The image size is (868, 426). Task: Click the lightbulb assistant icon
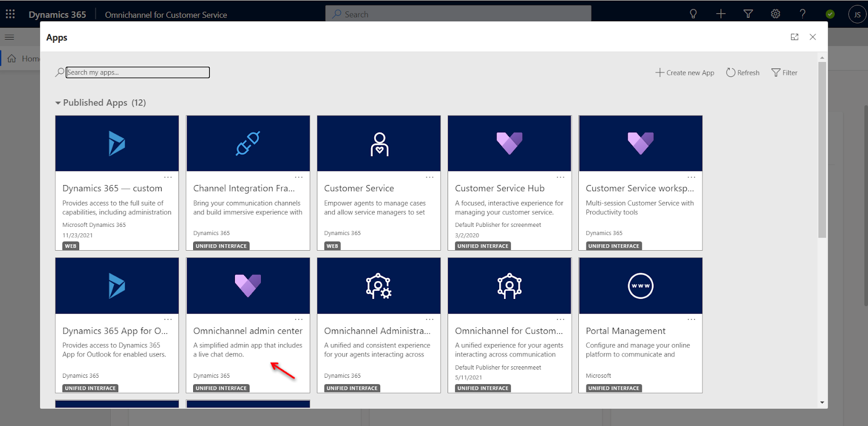(693, 14)
